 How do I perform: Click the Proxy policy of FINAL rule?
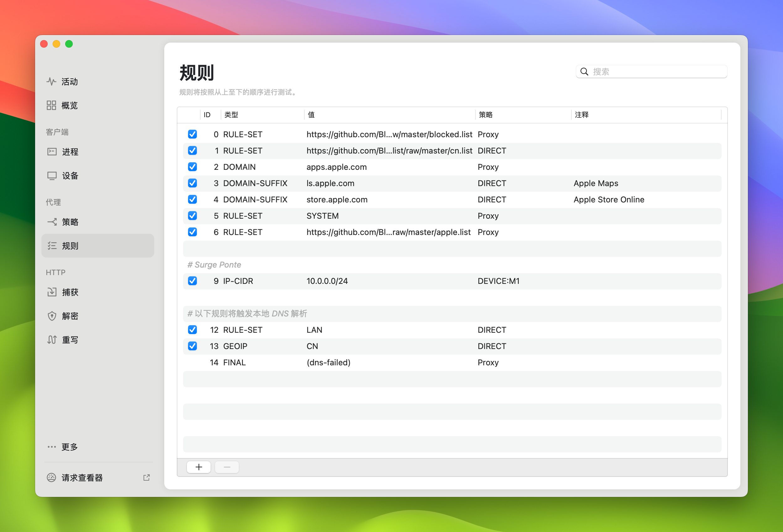(x=488, y=362)
